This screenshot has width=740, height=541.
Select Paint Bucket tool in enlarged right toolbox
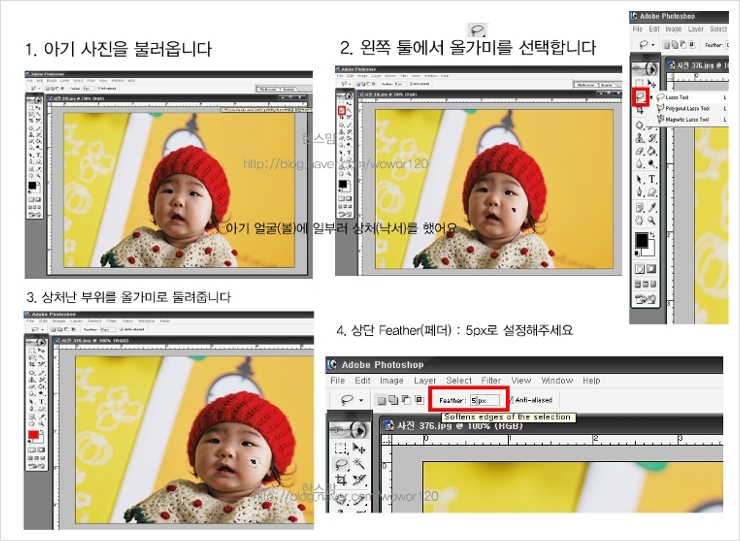click(653, 152)
